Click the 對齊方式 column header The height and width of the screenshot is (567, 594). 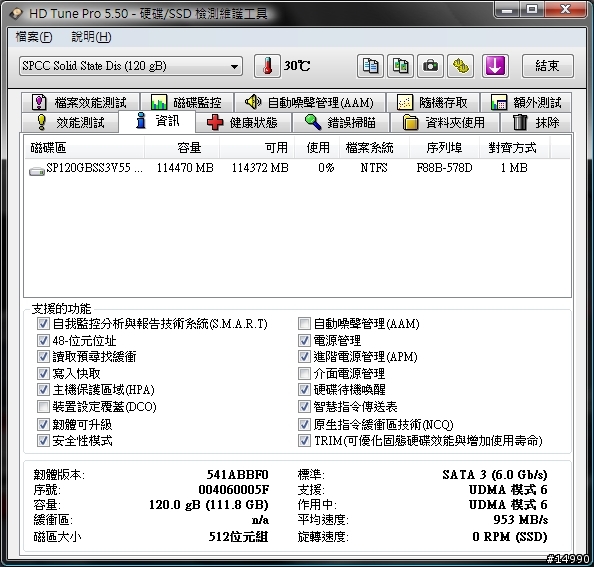click(x=515, y=147)
